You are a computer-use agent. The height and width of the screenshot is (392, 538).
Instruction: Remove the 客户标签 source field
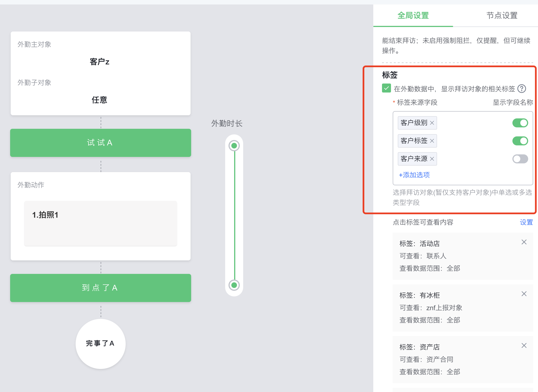pos(432,141)
